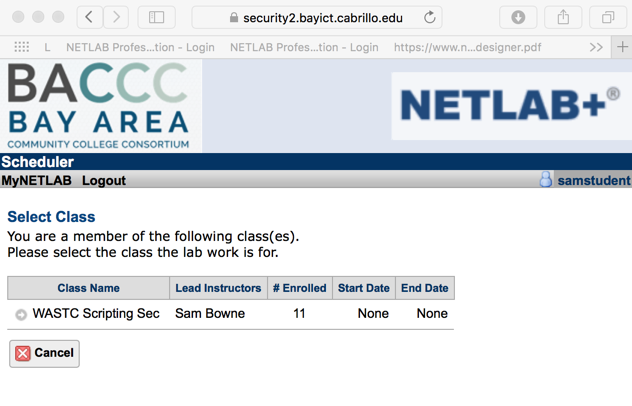Reload the page with the refresh icon

click(x=430, y=17)
